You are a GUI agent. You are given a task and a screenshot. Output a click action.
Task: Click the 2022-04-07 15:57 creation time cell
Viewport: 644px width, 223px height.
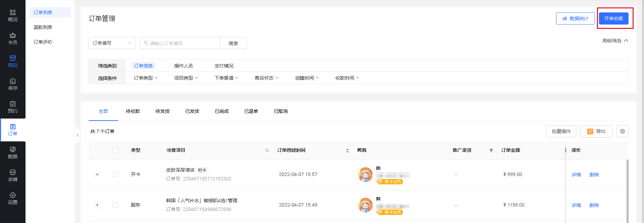[x=298, y=174]
